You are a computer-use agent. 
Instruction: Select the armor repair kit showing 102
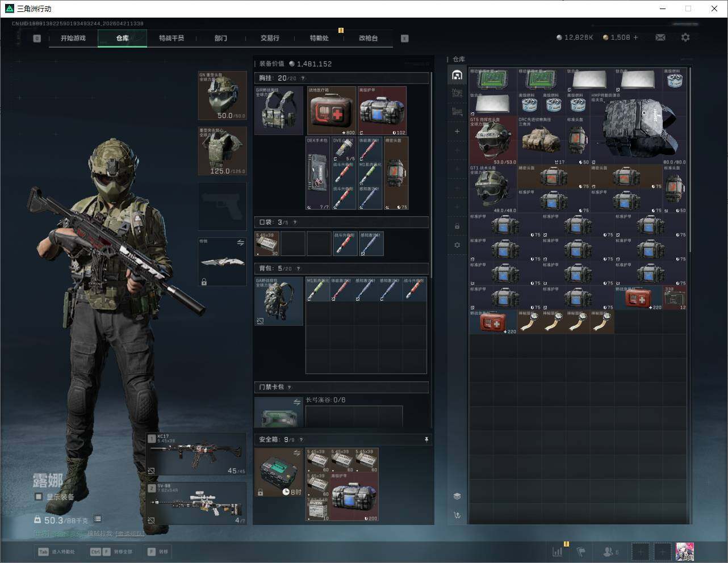382,111
